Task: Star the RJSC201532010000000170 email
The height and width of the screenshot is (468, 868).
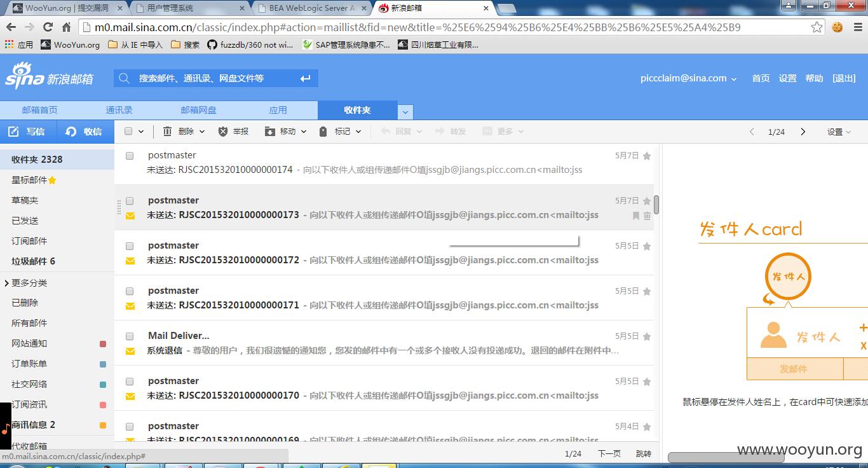Action: coord(647,382)
